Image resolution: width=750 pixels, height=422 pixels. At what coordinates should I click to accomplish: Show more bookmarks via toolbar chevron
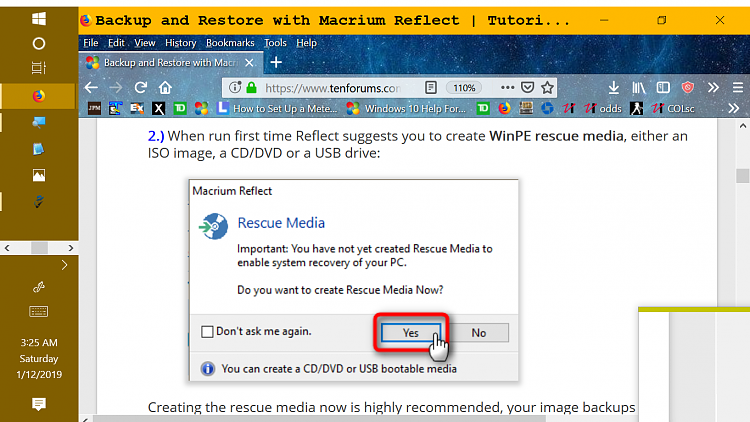(x=734, y=109)
